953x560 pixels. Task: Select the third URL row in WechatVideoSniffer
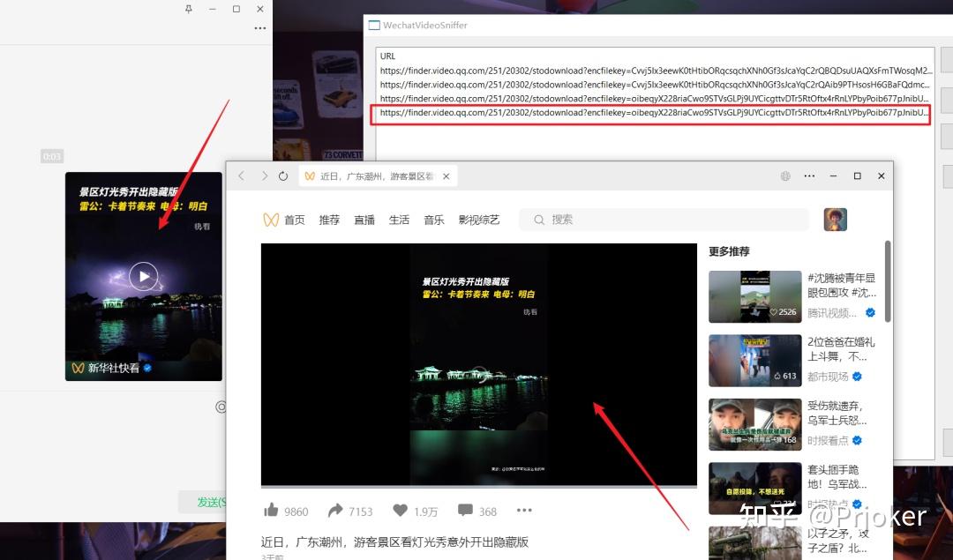point(654,99)
